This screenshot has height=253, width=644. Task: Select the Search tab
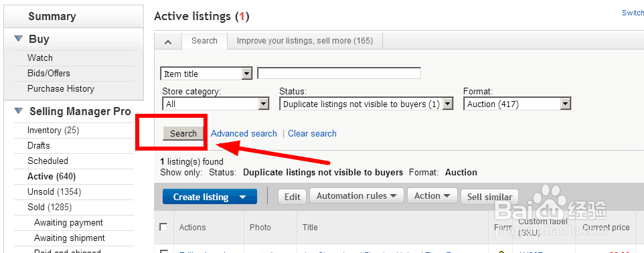(x=204, y=41)
